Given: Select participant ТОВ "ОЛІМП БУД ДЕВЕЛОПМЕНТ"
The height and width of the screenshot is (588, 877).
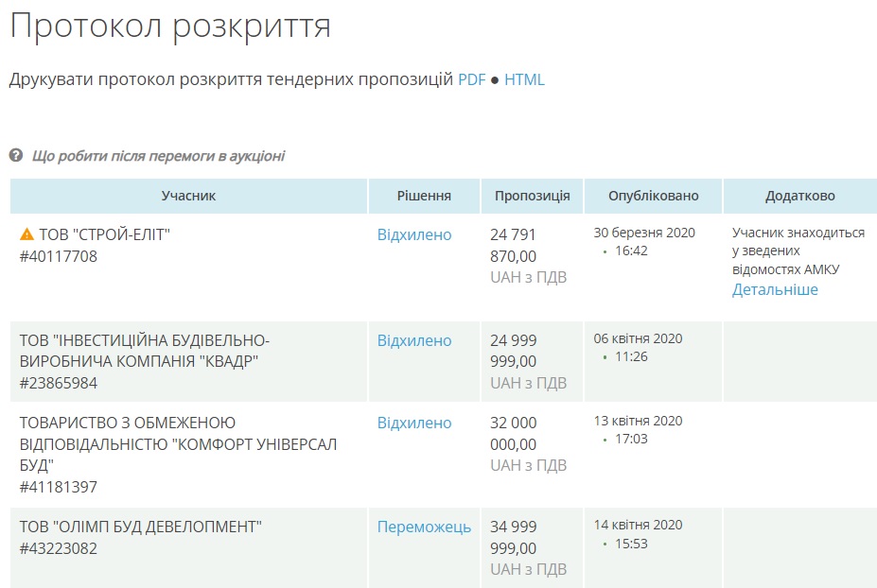Looking at the screenshot, I should click(x=140, y=527).
